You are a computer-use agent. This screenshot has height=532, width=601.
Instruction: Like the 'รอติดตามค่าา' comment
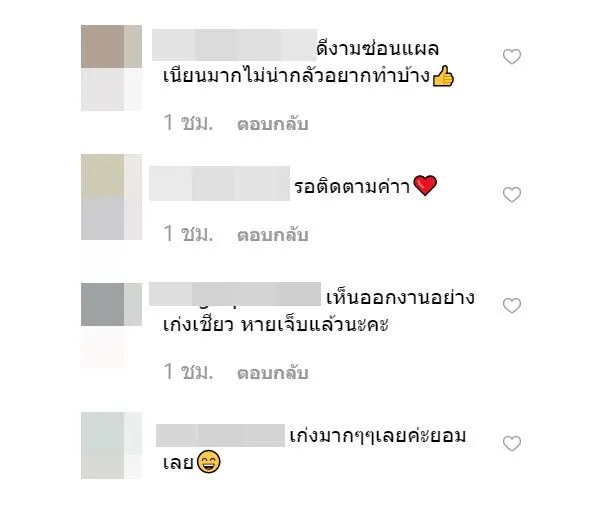tap(512, 195)
